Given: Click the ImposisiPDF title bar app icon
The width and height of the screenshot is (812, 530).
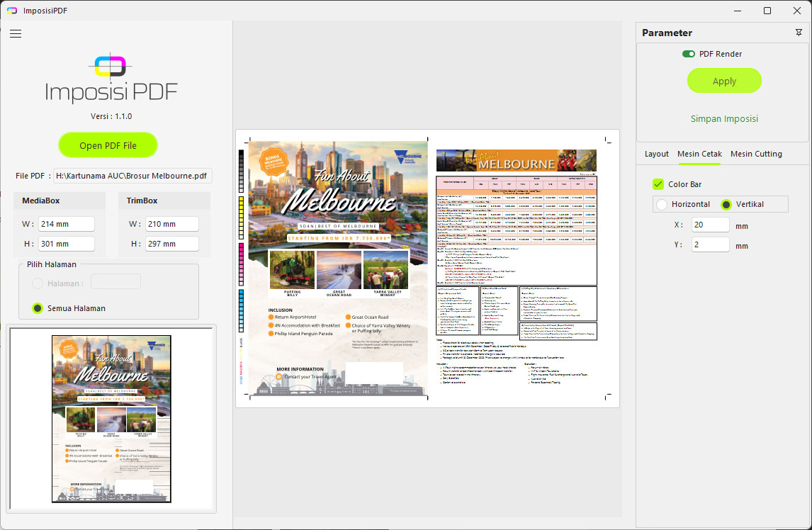Looking at the screenshot, I should click(12, 11).
